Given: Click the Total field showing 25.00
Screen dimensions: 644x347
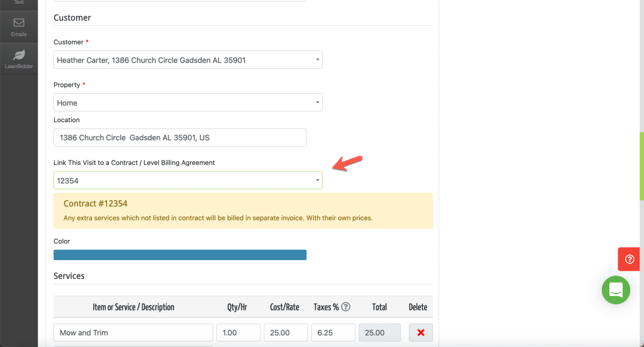Looking at the screenshot, I should point(379,333).
